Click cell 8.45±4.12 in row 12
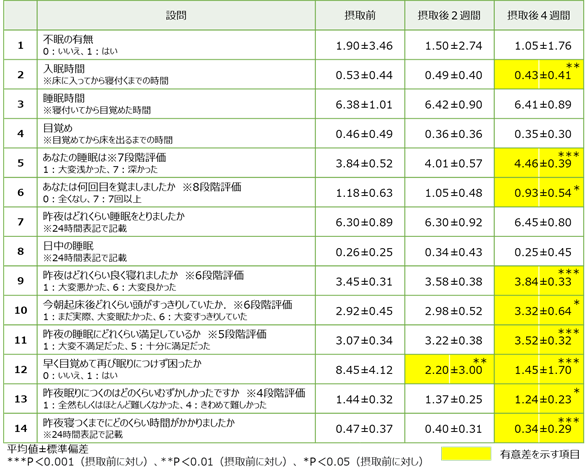Image resolution: width=588 pixels, height=474 pixels. [360, 369]
